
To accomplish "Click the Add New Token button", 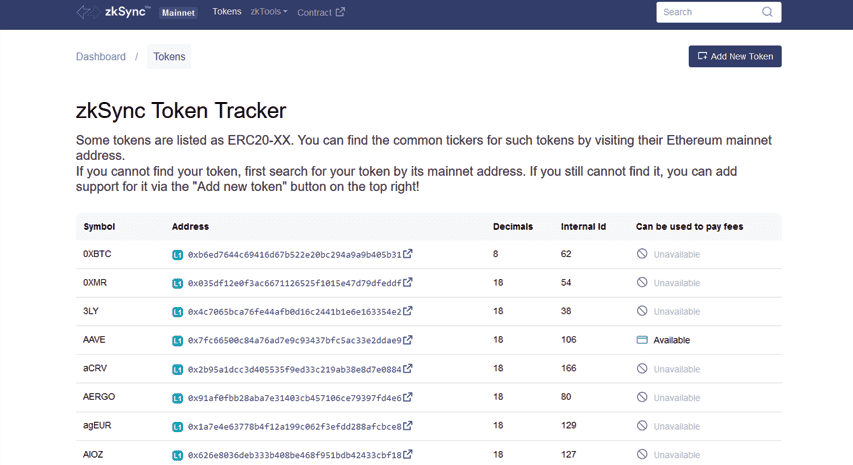I will point(735,56).
